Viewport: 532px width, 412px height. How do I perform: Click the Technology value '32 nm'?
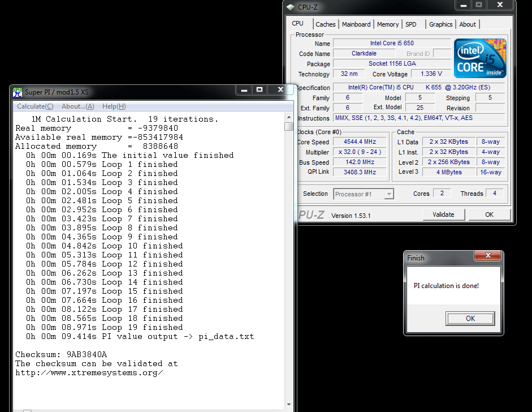coord(349,74)
